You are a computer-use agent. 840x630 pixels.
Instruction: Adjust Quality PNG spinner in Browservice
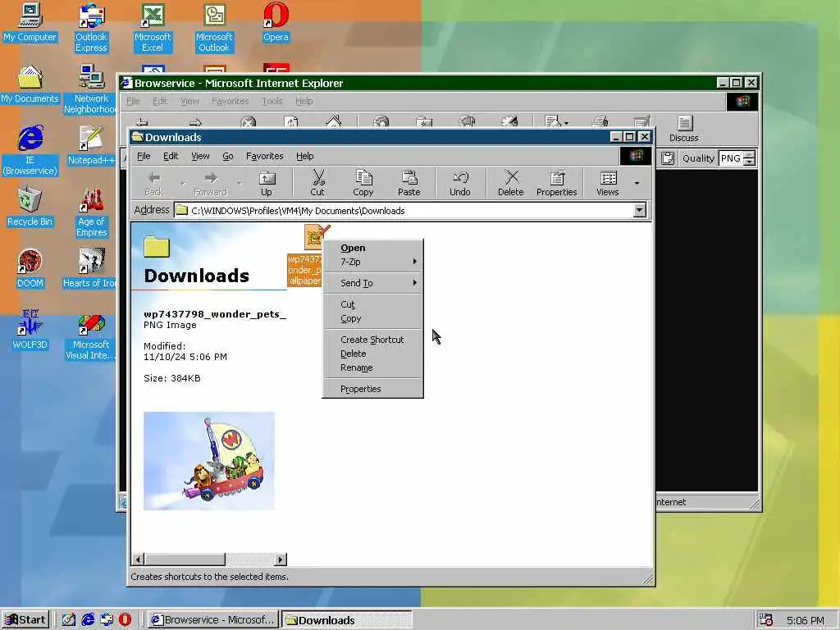pyautogui.click(x=750, y=158)
